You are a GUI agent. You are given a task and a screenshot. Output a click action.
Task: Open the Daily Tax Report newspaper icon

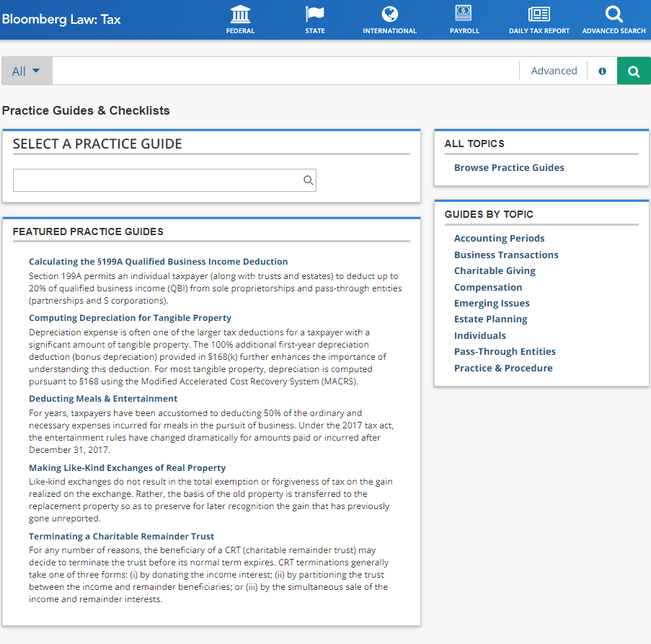[539, 14]
